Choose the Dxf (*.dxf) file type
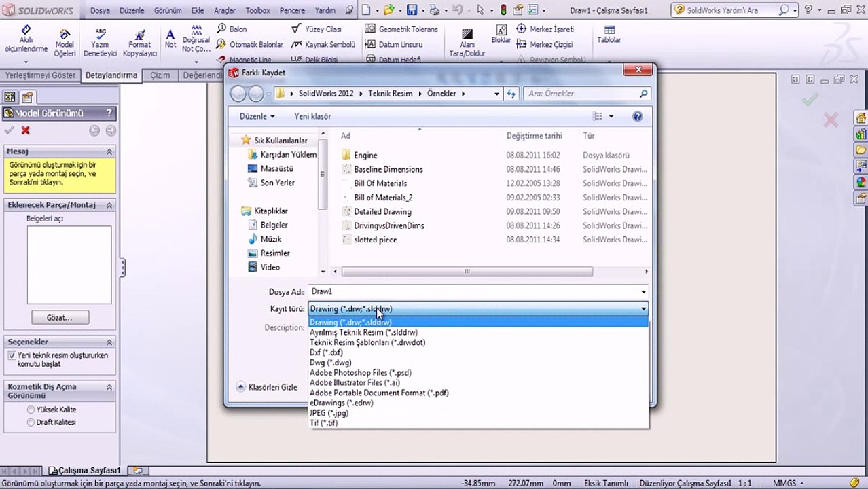Image resolution: width=868 pixels, height=489 pixels. (326, 352)
